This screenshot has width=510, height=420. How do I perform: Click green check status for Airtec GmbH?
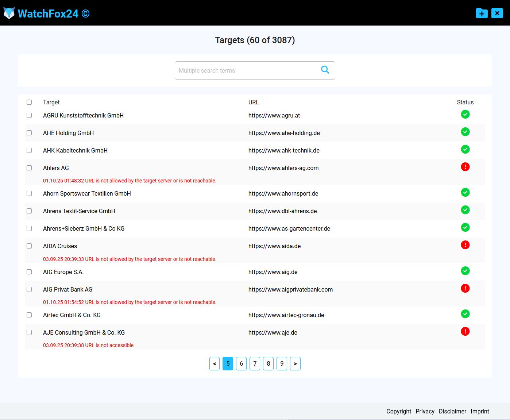coord(465,314)
